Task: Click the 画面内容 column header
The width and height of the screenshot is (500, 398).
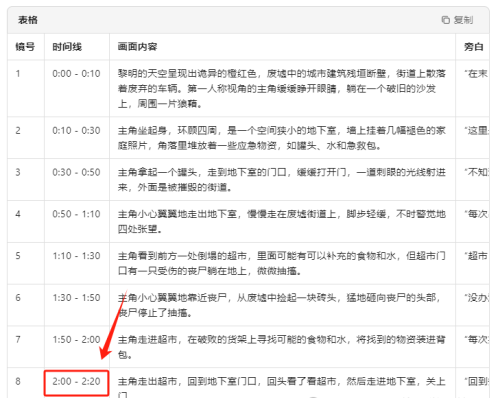Action: pos(137,47)
